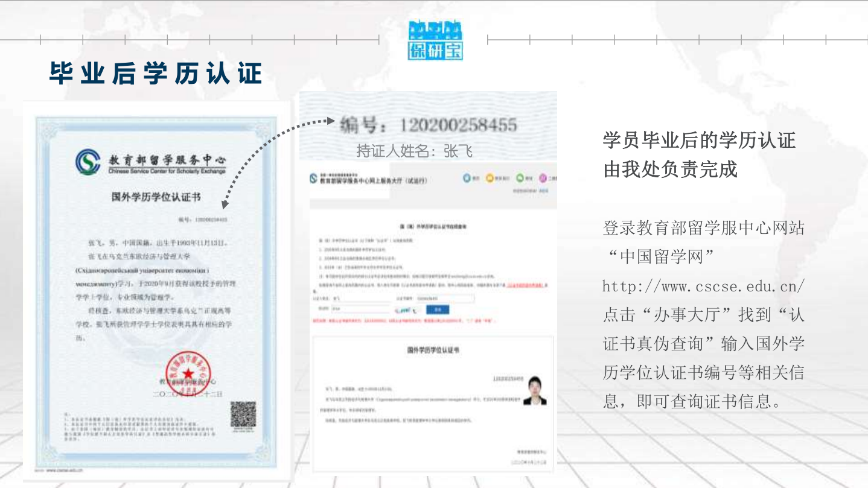Click the certificate holder name input field
Screen dimensions: 868x488
[x=362, y=298]
